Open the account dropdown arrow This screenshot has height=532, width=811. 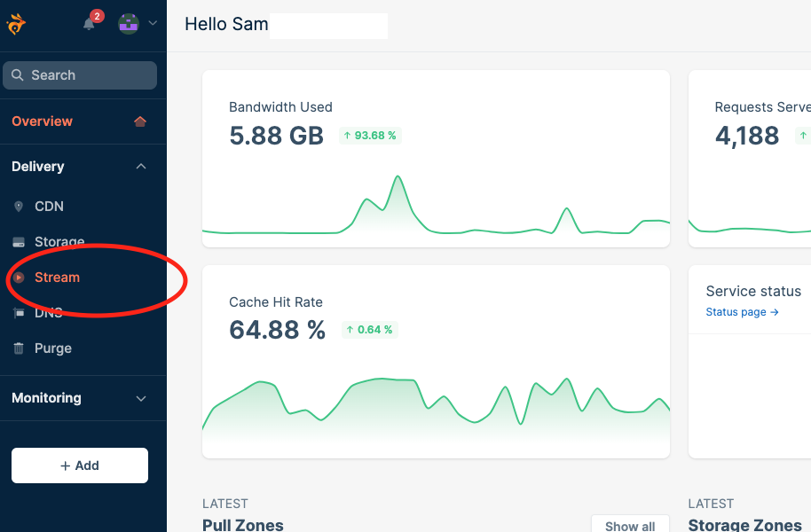(x=153, y=24)
